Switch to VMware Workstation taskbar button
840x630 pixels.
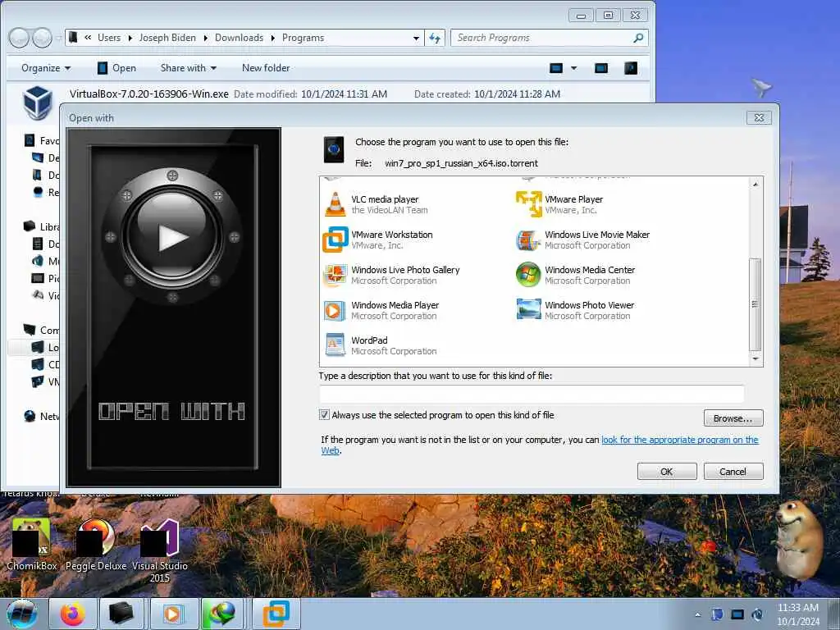276,614
